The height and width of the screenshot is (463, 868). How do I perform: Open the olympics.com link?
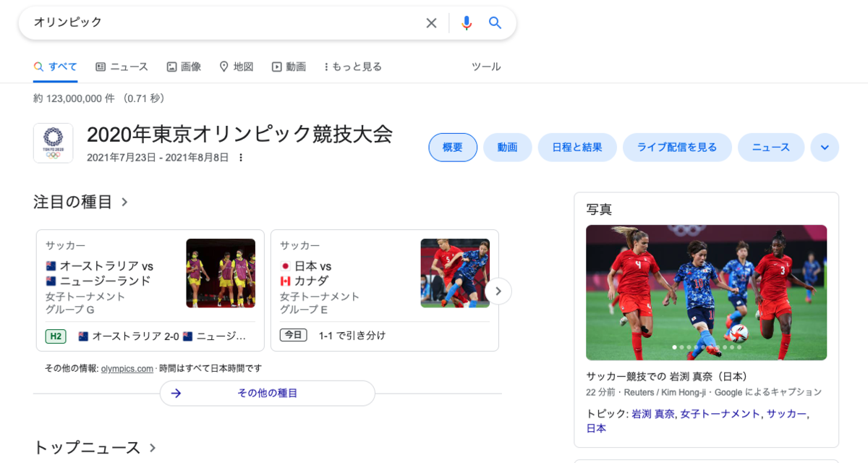[127, 369]
